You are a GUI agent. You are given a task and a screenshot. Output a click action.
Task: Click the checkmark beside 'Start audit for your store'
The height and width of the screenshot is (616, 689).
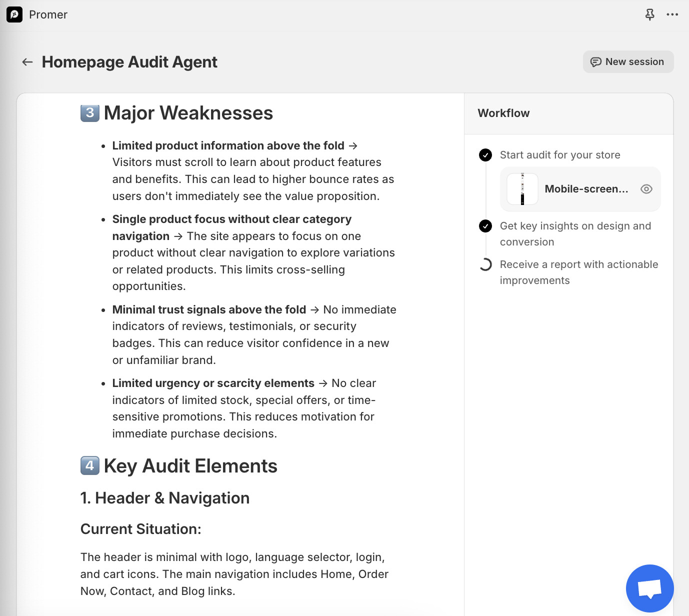[x=485, y=155]
